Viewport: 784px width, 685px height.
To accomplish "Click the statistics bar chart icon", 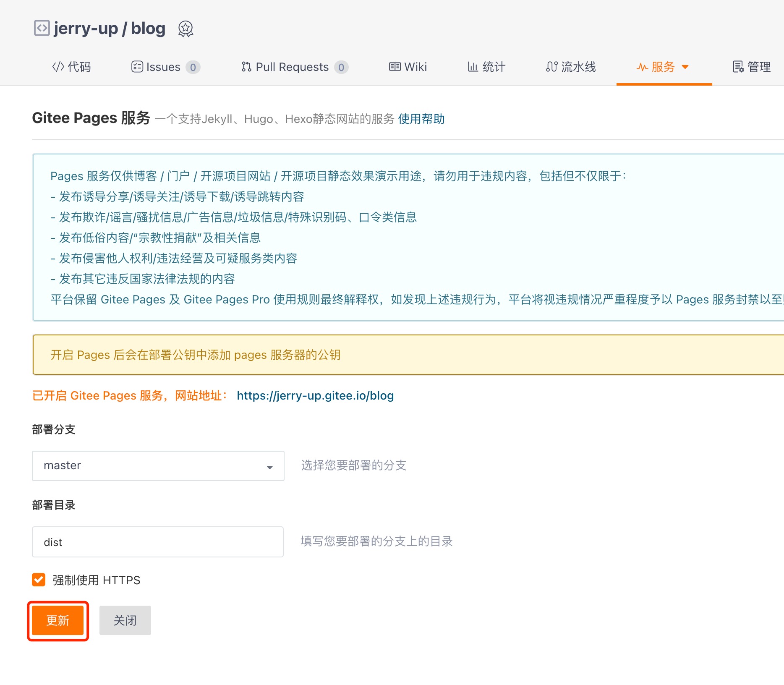I will click(x=473, y=67).
